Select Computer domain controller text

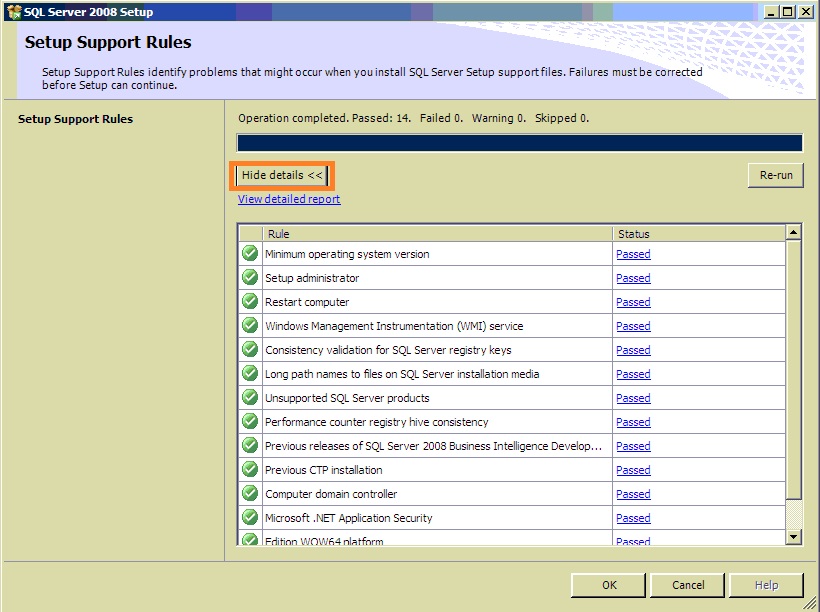click(331, 494)
